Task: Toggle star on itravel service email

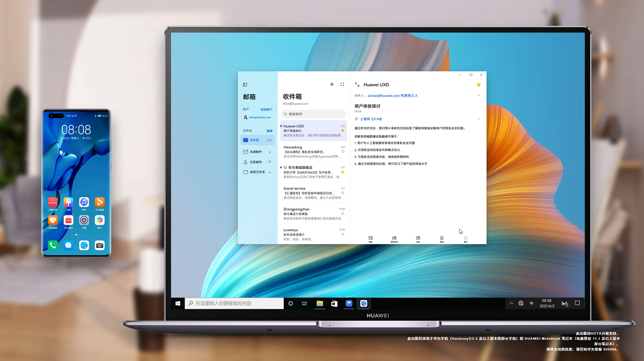Action: [x=343, y=193]
